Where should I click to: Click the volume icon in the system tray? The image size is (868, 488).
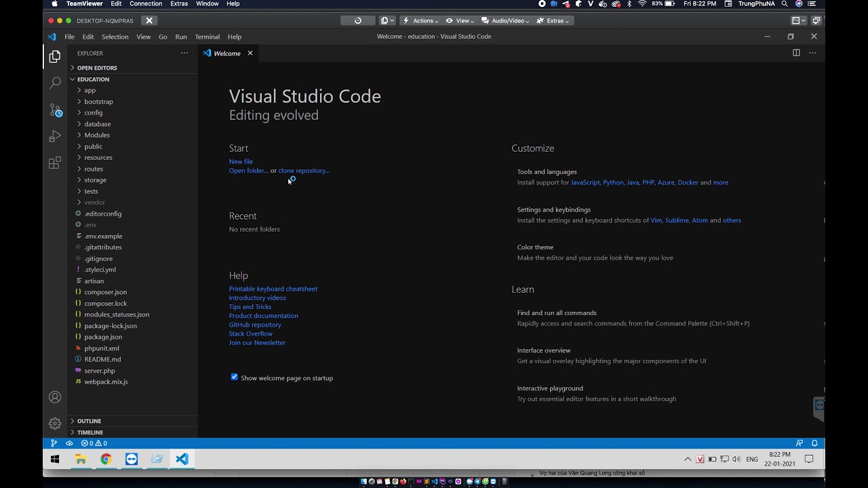(x=736, y=459)
